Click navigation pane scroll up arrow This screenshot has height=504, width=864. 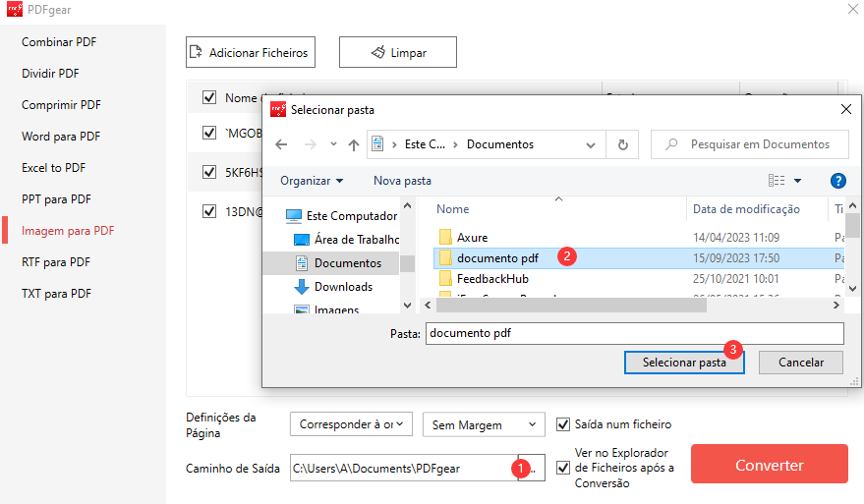tap(407, 206)
